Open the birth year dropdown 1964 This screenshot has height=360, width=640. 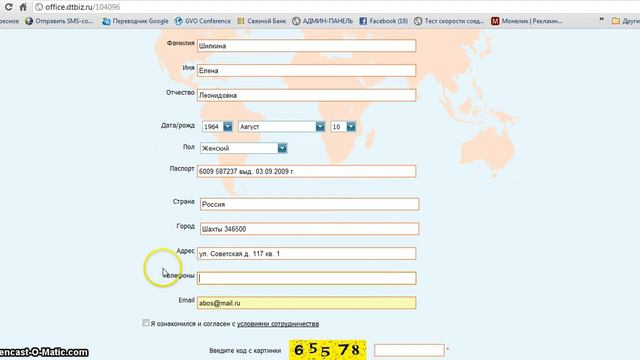218,127
